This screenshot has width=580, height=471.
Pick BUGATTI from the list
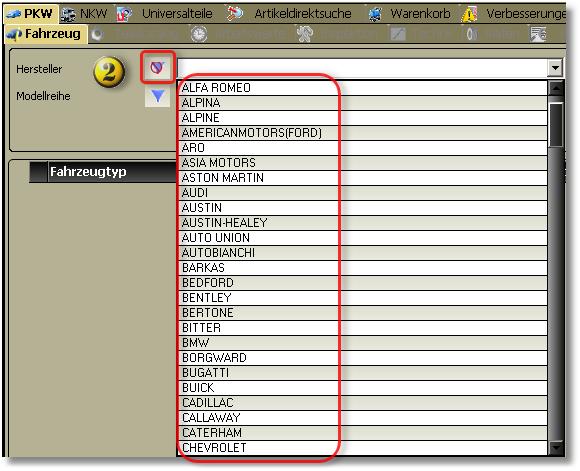(x=362, y=373)
